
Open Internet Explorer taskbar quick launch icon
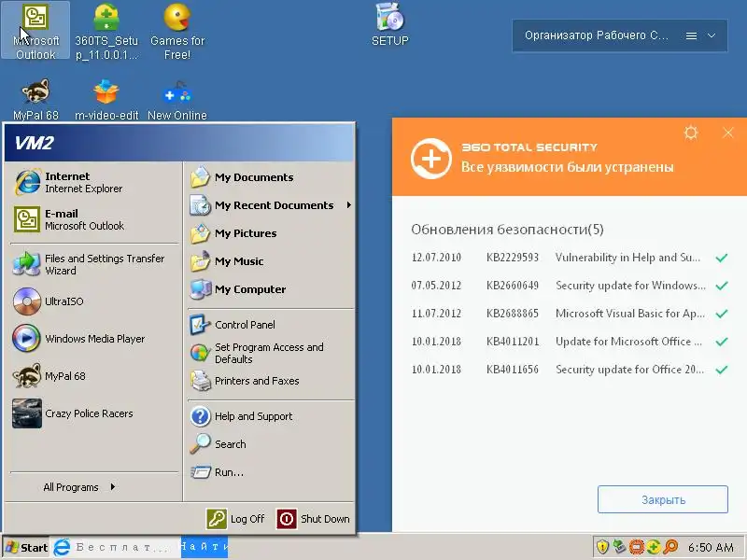pyautogui.click(x=62, y=547)
